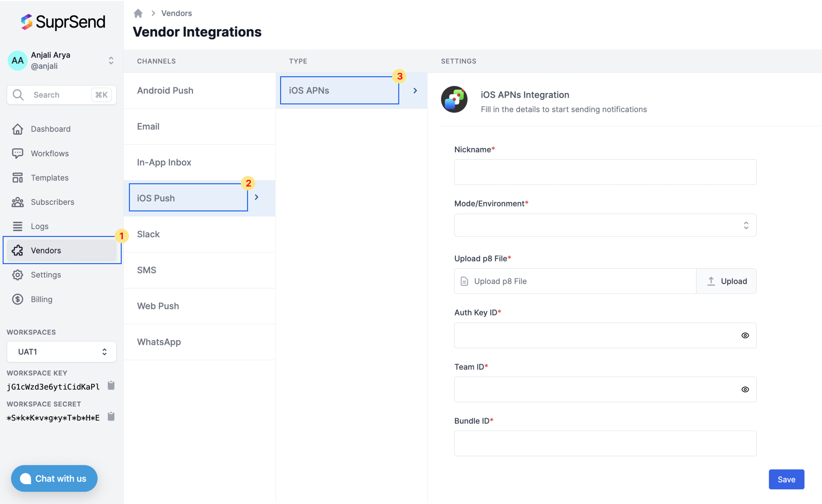
Task: Open the Billing section
Action: tap(41, 299)
